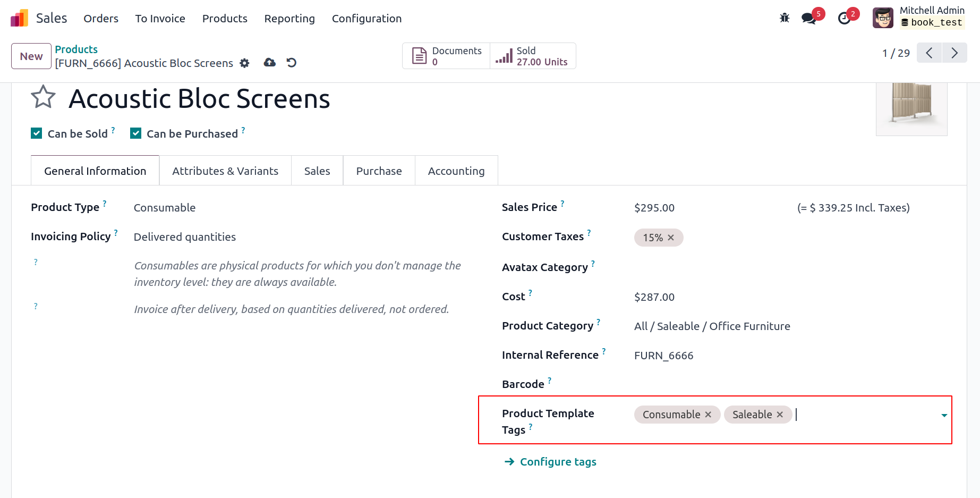980x498 pixels.
Task: Click the discard changes undo icon
Action: (291, 63)
